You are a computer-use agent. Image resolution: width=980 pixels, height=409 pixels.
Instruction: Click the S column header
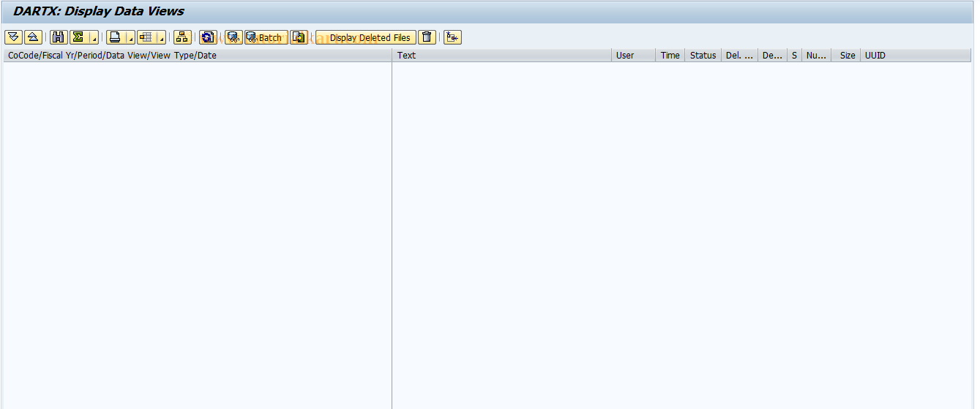[794, 56]
